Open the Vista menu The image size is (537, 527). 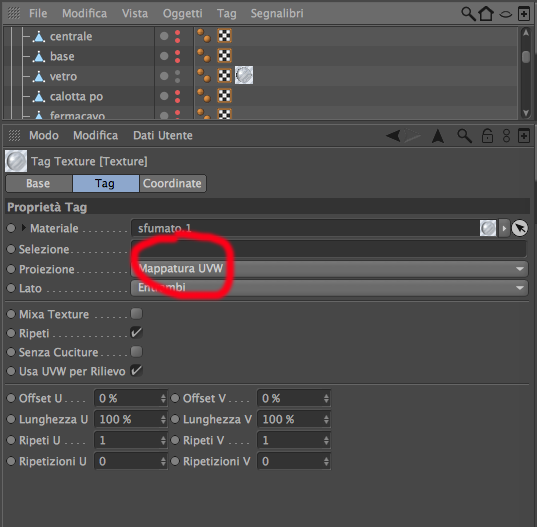point(135,13)
